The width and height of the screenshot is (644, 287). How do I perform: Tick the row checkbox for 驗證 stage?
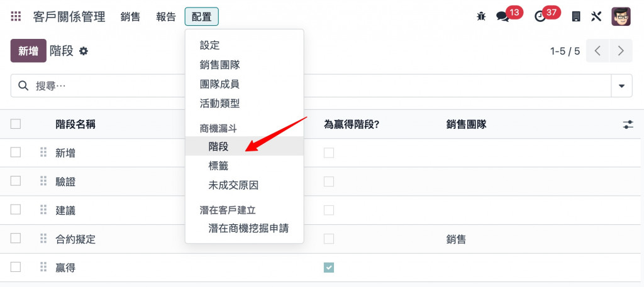pyautogui.click(x=16, y=181)
